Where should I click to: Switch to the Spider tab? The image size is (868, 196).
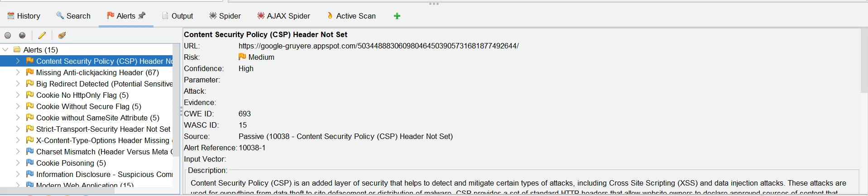coord(225,16)
